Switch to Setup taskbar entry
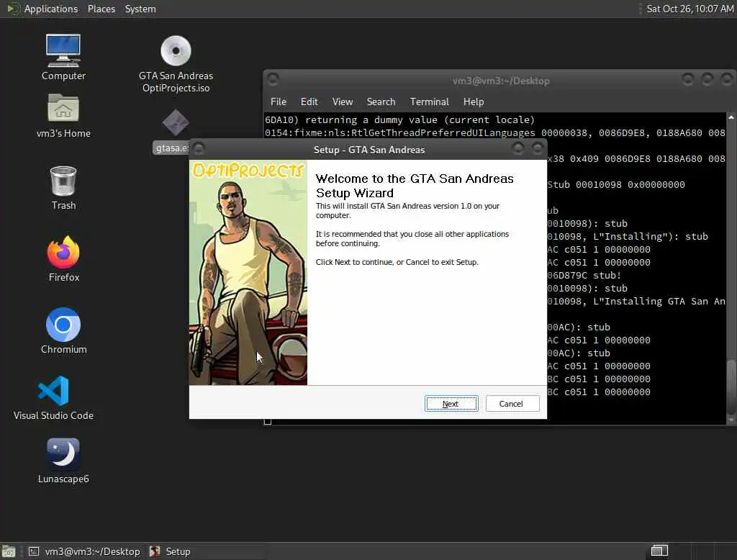737x560 pixels. [x=170, y=551]
